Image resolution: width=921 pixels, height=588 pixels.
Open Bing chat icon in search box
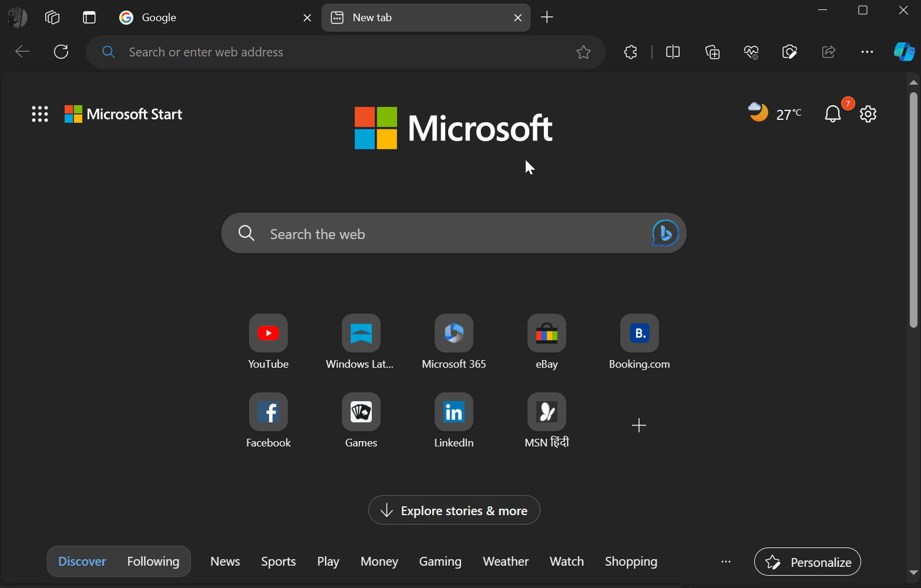pos(665,233)
